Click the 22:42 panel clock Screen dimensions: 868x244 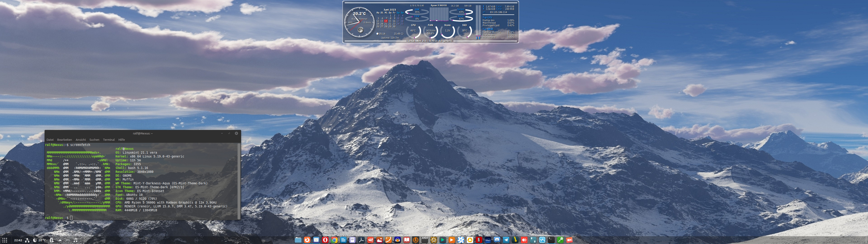coord(18,240)
